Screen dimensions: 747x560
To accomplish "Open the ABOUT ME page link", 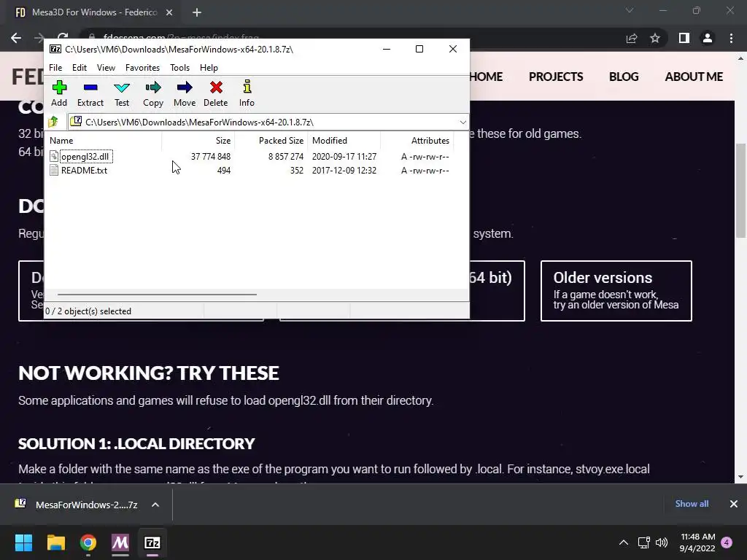I will coord(694,77).
